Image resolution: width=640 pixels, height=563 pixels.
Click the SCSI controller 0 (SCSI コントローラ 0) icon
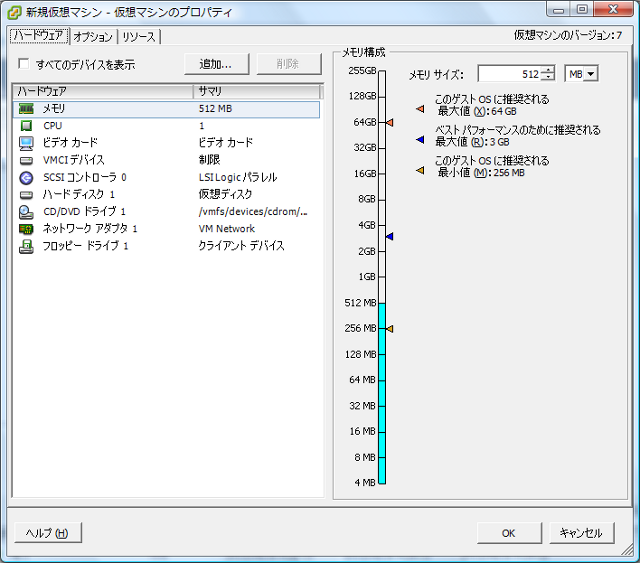[27, 178]
